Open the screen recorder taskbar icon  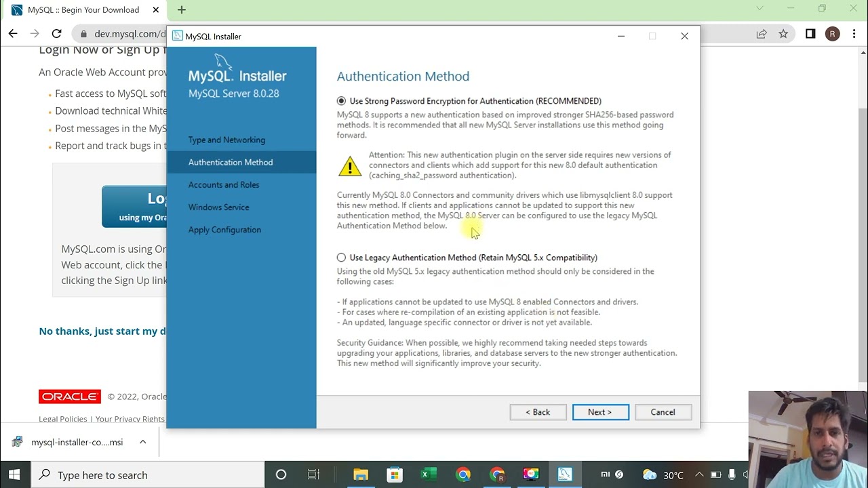click(x=531, y=474)
